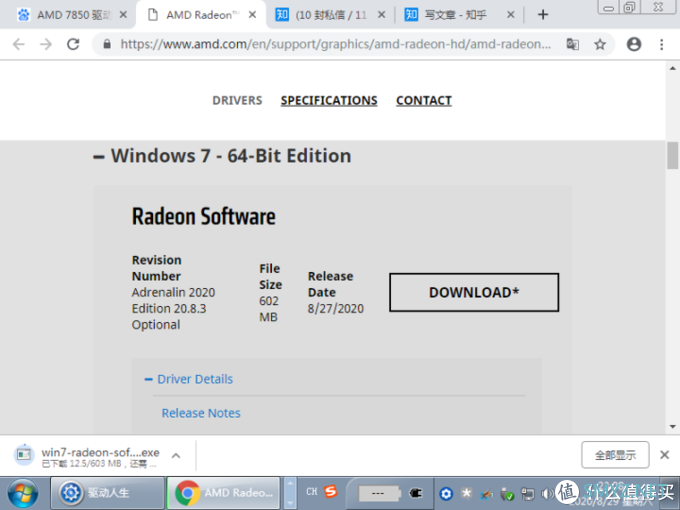Click the volume speaker tray icon
Image resolution: width=680 pixels, height=510 pixels.
click(546, 494)
